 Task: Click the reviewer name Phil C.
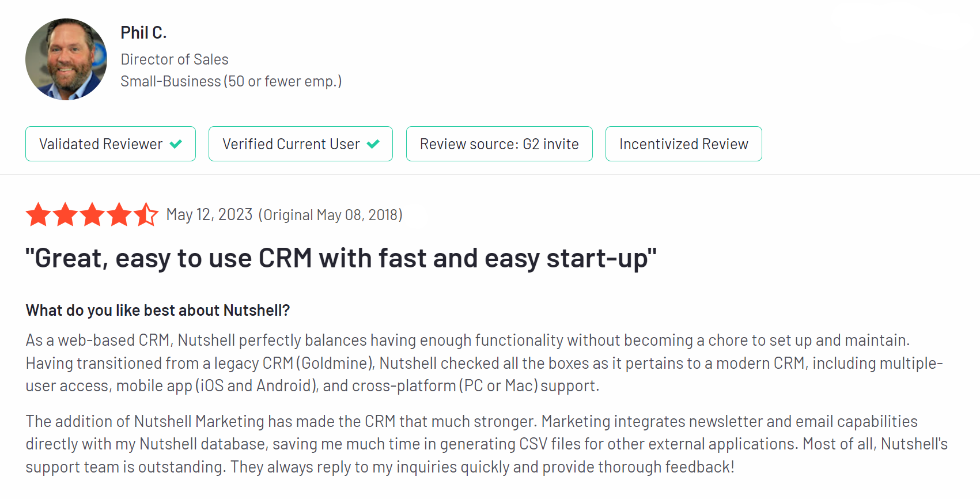[143, 33]
